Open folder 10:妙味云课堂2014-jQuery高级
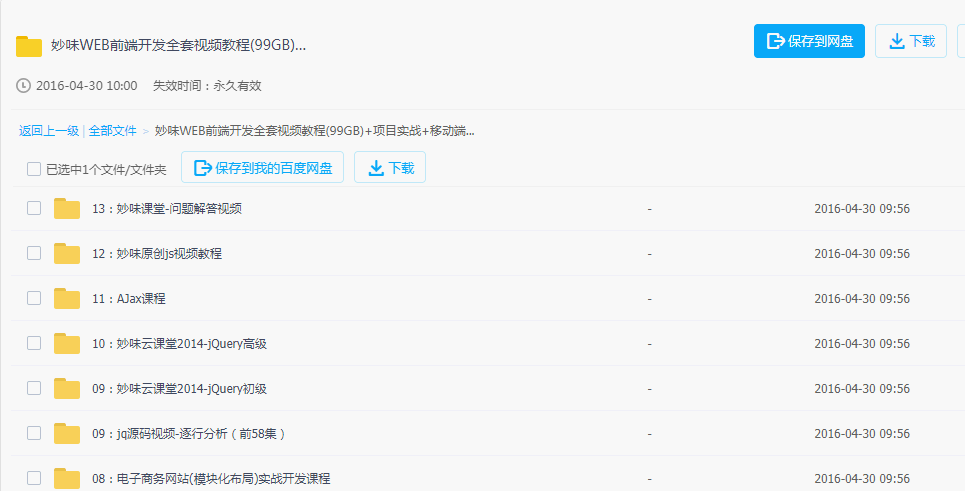This screenshot has width=965, height=491. pyautogui.click(x=179, y=343)
